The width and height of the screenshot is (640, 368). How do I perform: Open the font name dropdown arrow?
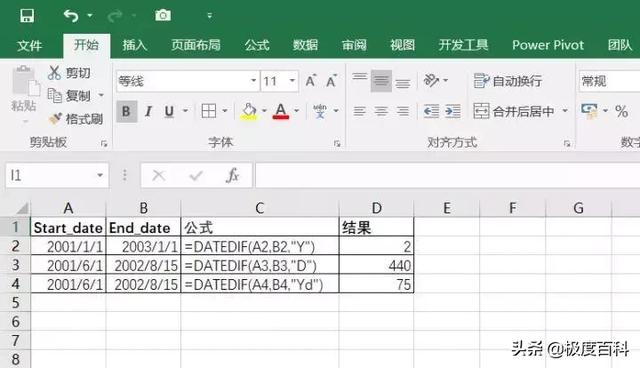click(253, 81)
